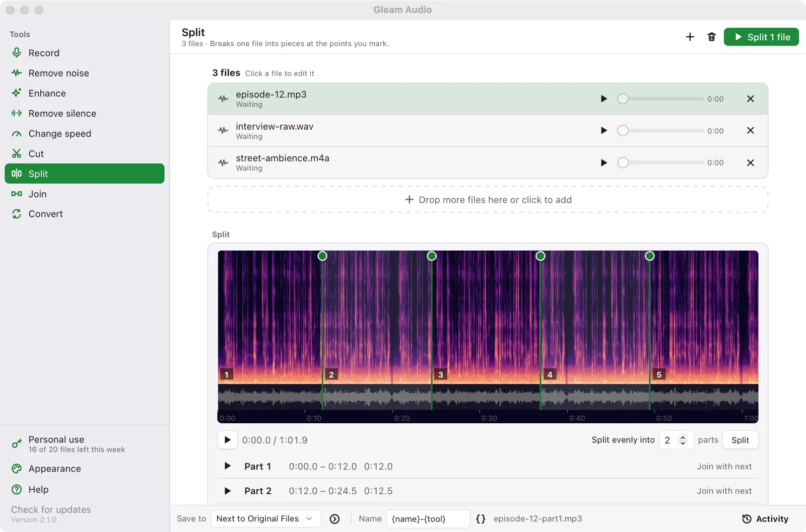Remove episode-12.mp3 from the list
Screen dimensions: 806x532
[x=750, y=99]
